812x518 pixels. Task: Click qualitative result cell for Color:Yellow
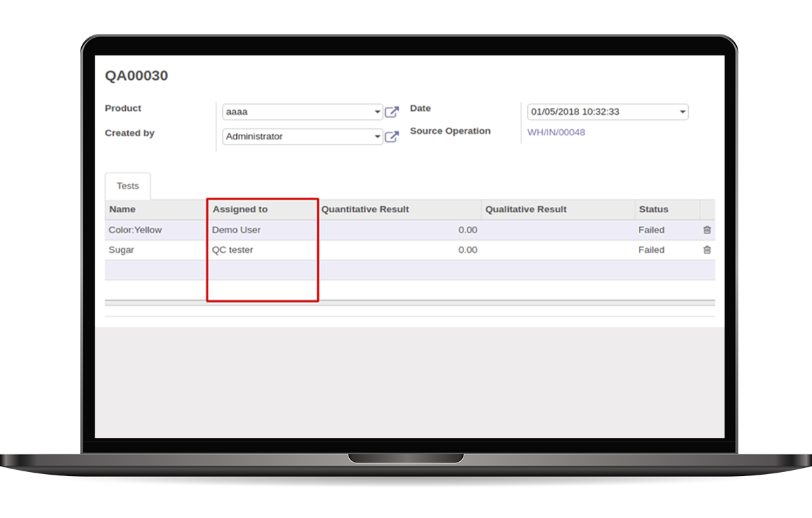pos(558,230)
